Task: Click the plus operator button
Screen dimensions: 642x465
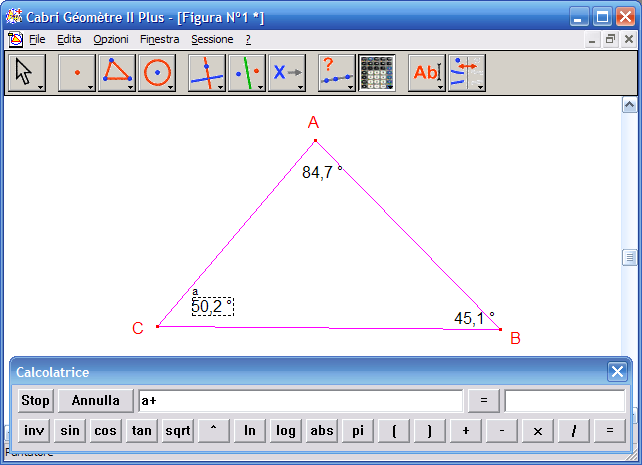Action: tap(466, 431)
